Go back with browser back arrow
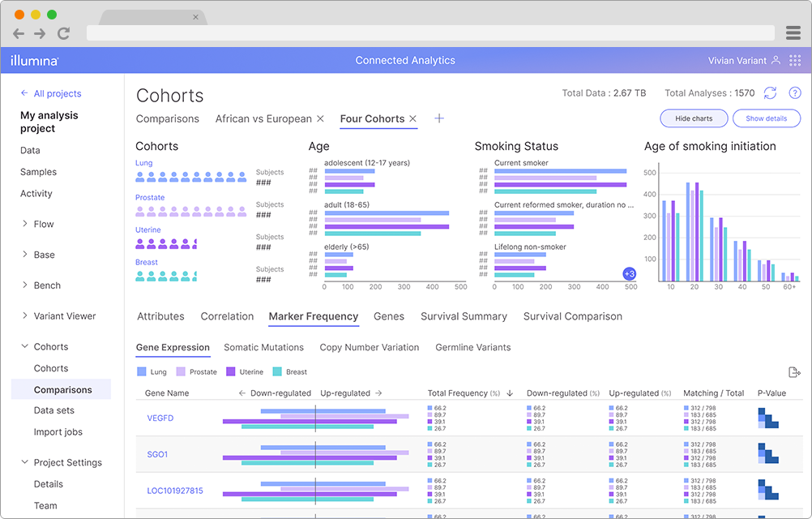The width and height of the screenshot is (812, 519). pyautogui.click(x=19, y=34)
